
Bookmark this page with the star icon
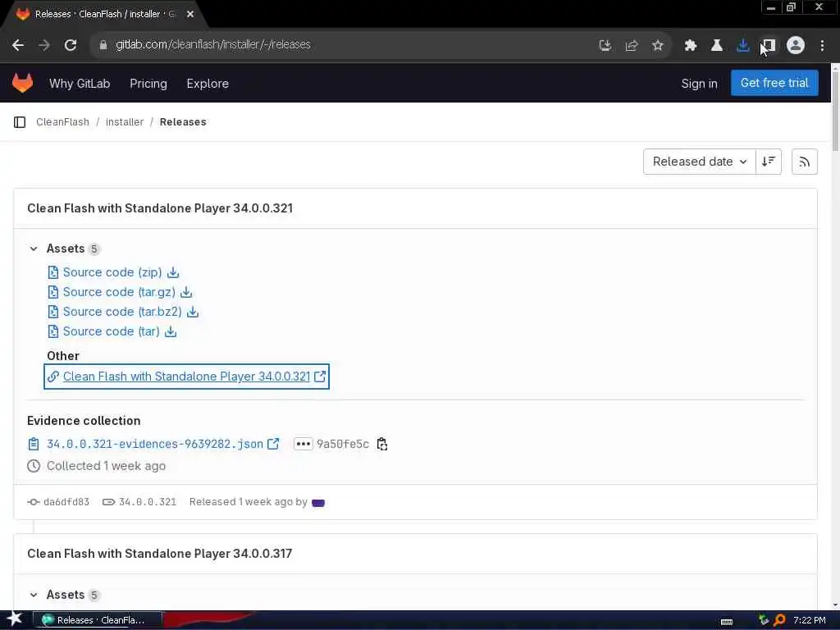coord(658,46)
